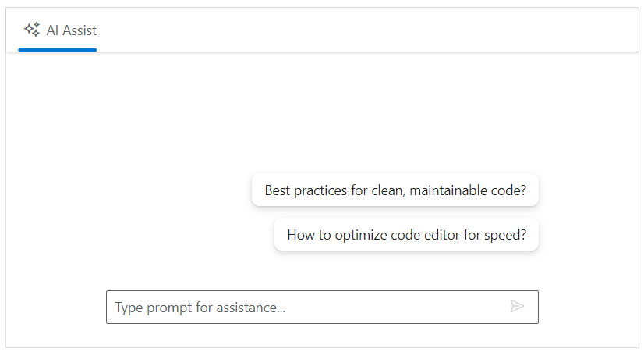The width and height of the screenshot is (644, 352).
Task: Click the clean, maintainable code prompt suggestion
Action: tap(395, 190)
